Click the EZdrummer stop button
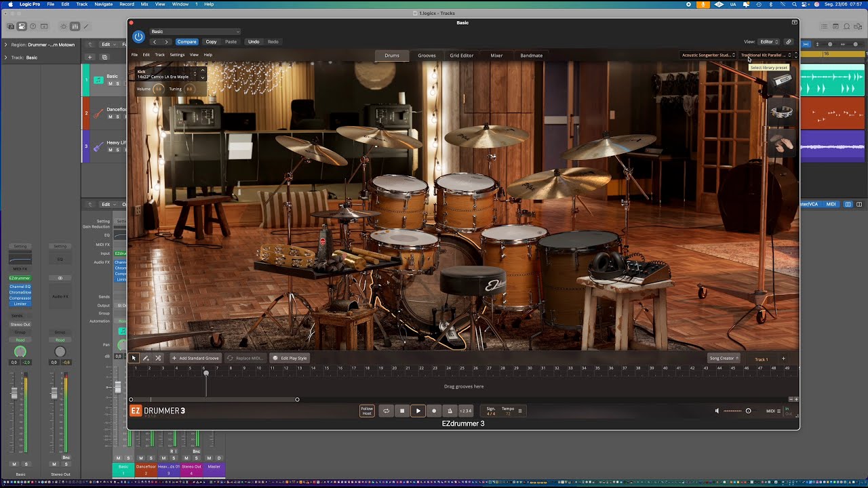Viewport: 868px width, 488px height. (402, 411)
